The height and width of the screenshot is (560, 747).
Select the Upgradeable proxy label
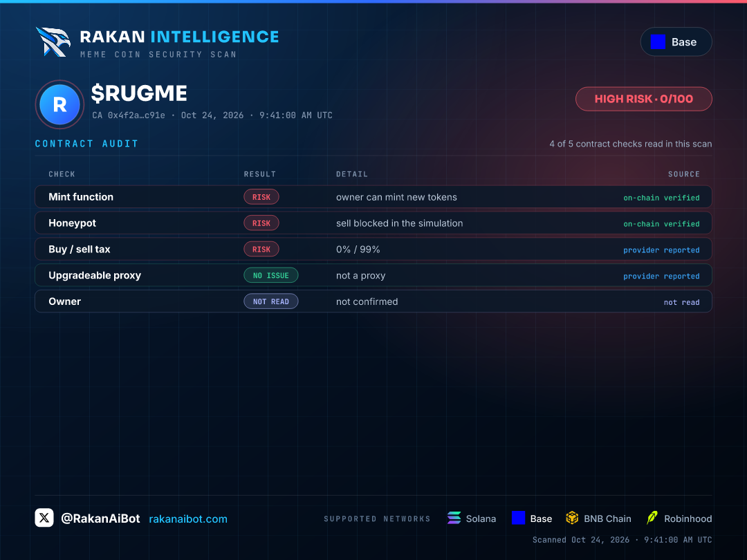(95, 276)
